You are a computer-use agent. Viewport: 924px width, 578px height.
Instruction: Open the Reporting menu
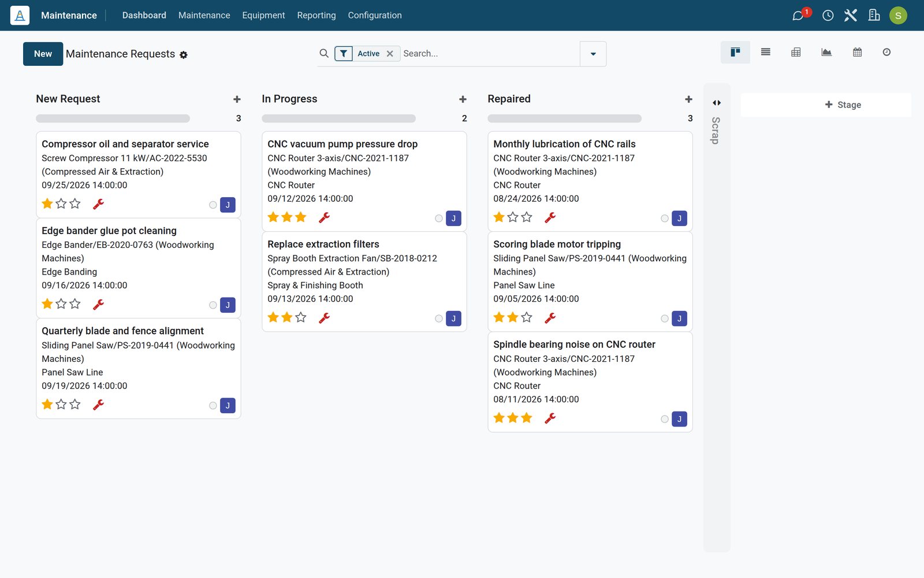coord(316,16)
